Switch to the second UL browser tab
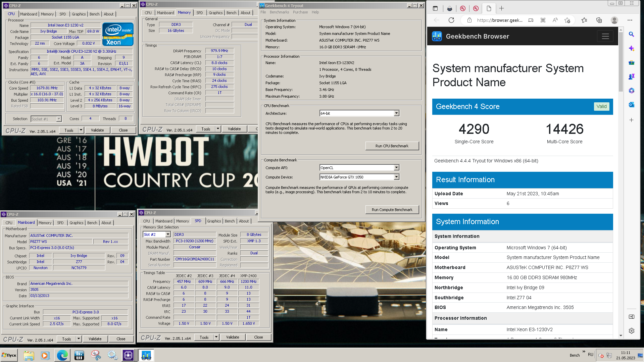Image resolution: width=644 pixels, height=362 pixels. click(476, 8)
